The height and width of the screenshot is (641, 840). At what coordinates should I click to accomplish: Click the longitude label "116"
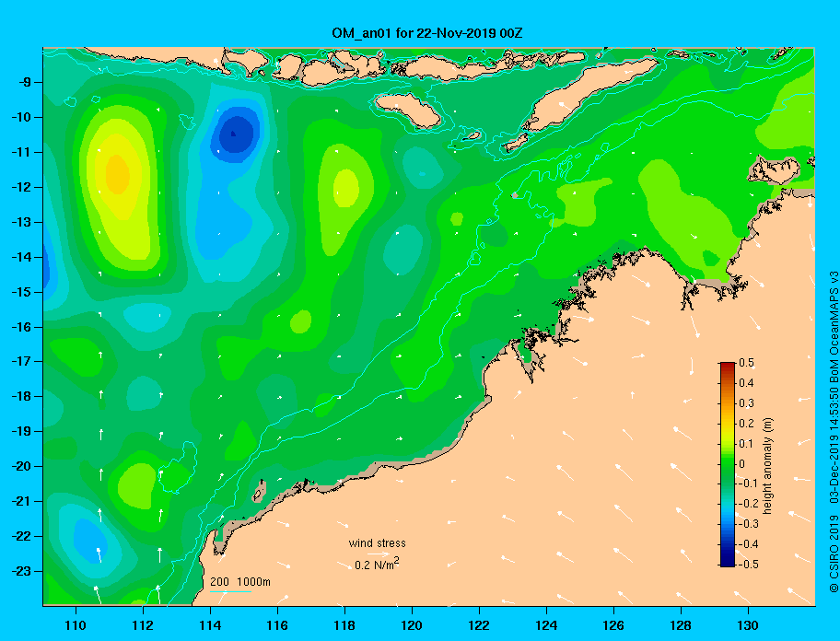click(277, 625)
